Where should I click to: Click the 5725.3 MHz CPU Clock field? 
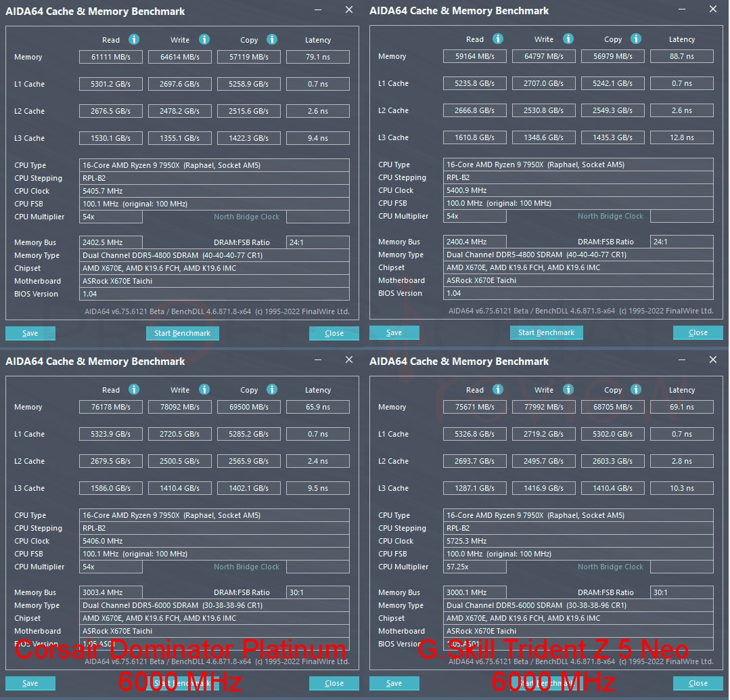point(578,541)
